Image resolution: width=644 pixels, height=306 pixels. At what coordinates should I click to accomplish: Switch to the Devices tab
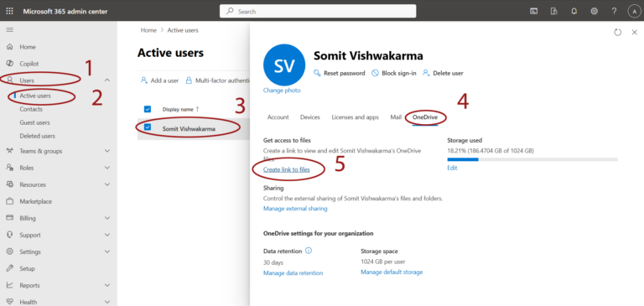[x=310, y=117]
